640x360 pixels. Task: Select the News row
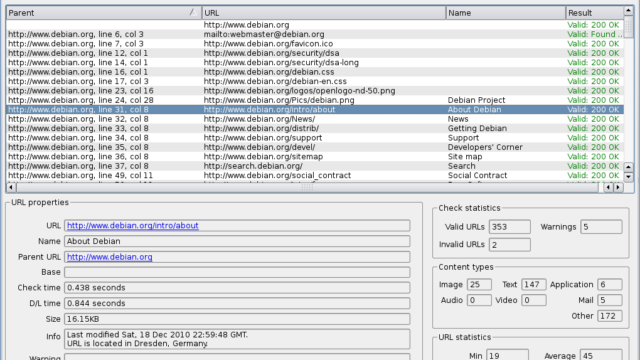(x=315, y=119)
